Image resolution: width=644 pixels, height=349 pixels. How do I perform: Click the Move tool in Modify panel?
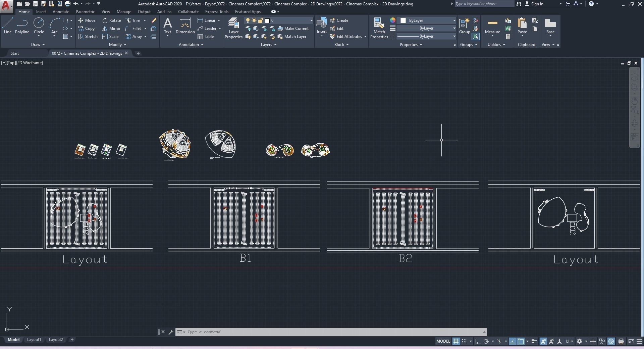[87, 20]
